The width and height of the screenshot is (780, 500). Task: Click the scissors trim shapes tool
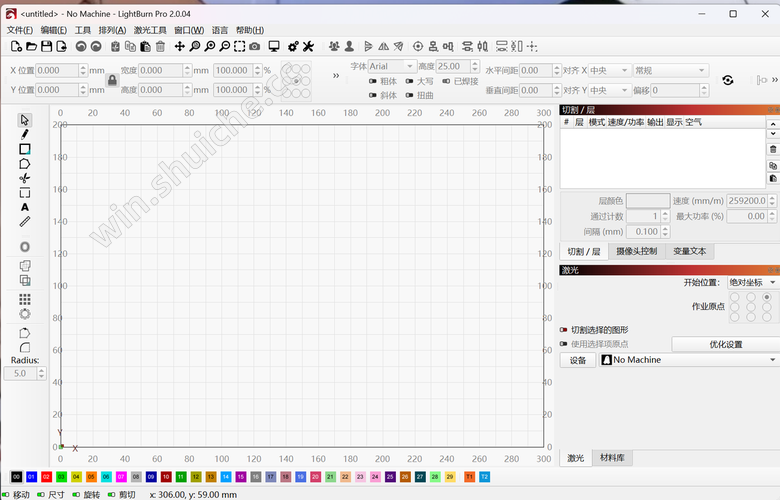point(25,178)
